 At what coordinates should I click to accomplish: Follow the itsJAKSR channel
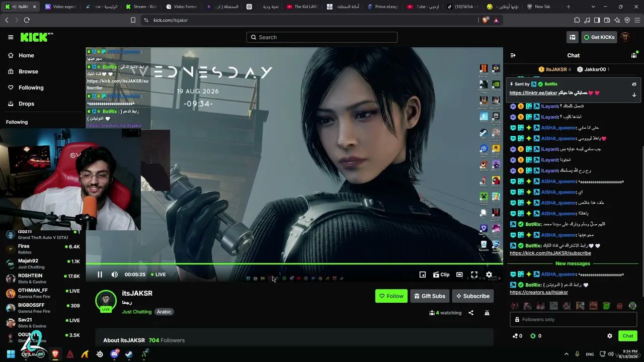pyautogui.click(x=391, y=296)
